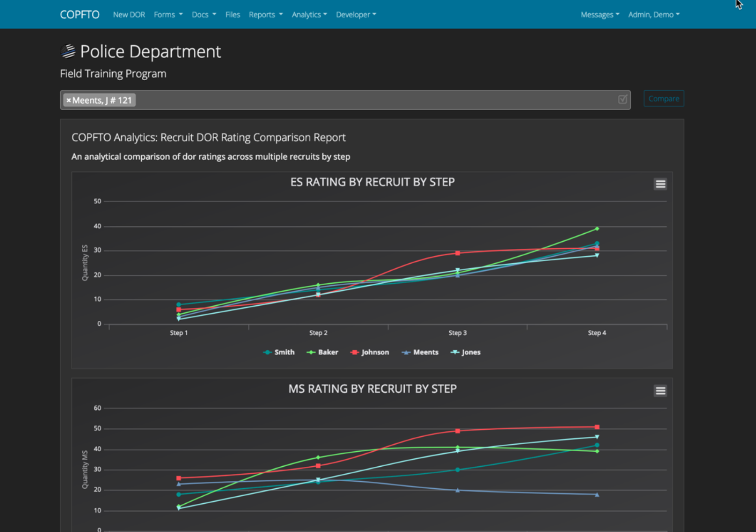756x532 pixels.
Task: Click Baker's Step 4 point on ES chart
Action: click(597, 229)
